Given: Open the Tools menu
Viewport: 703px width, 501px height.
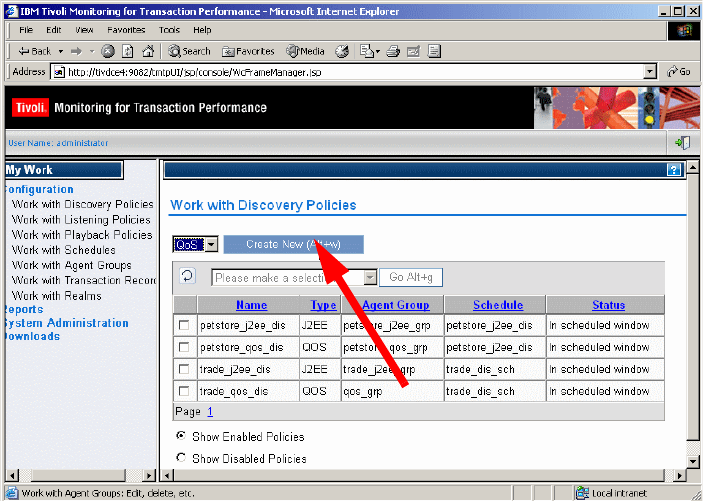Looking at the screenshot, I should (169, 30).
